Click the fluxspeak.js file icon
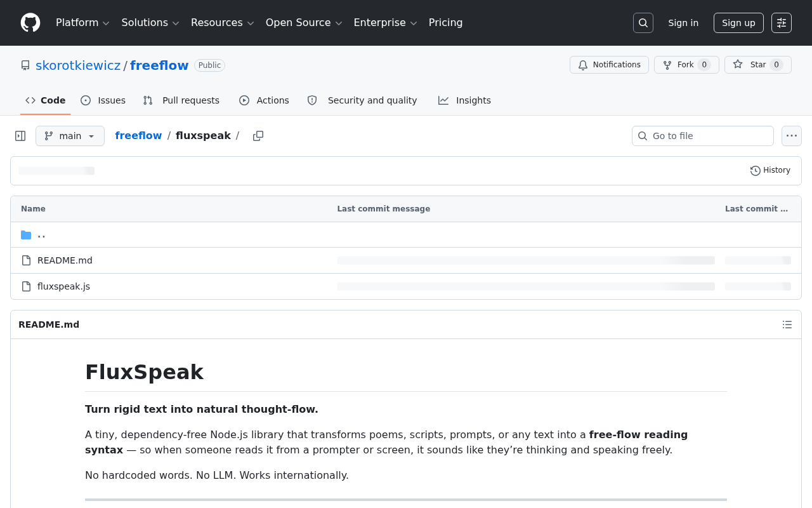This screenshot has width=812, height=508. (x=26, y=286)
